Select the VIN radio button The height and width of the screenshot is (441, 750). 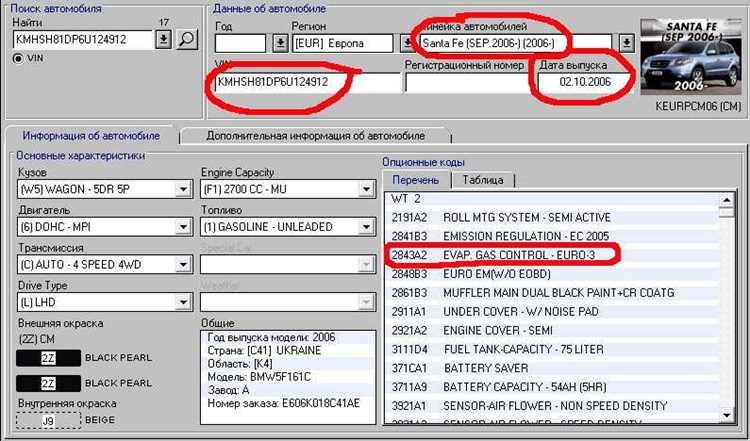click(17, 59)
